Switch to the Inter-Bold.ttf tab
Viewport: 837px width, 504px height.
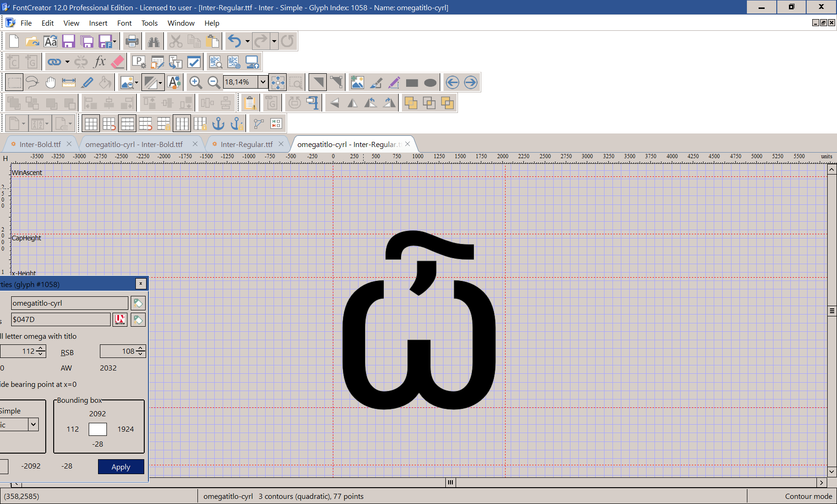coord(40,145)
